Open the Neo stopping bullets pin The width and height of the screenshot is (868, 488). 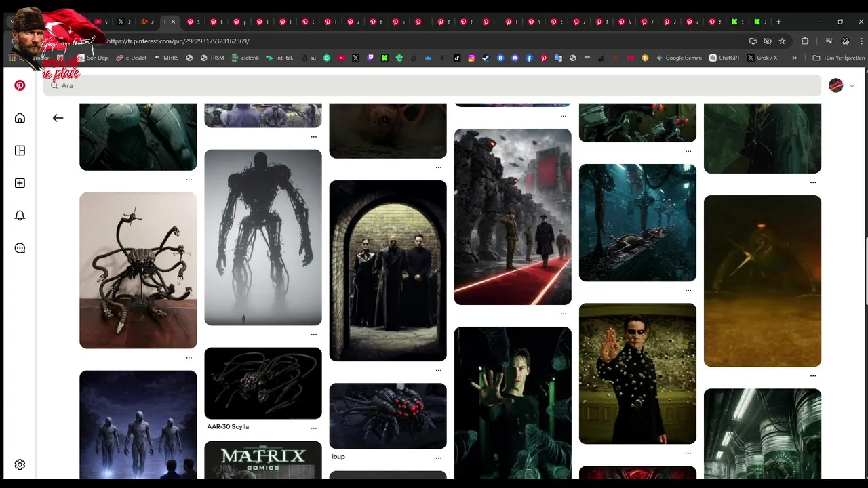coord(637,373)
